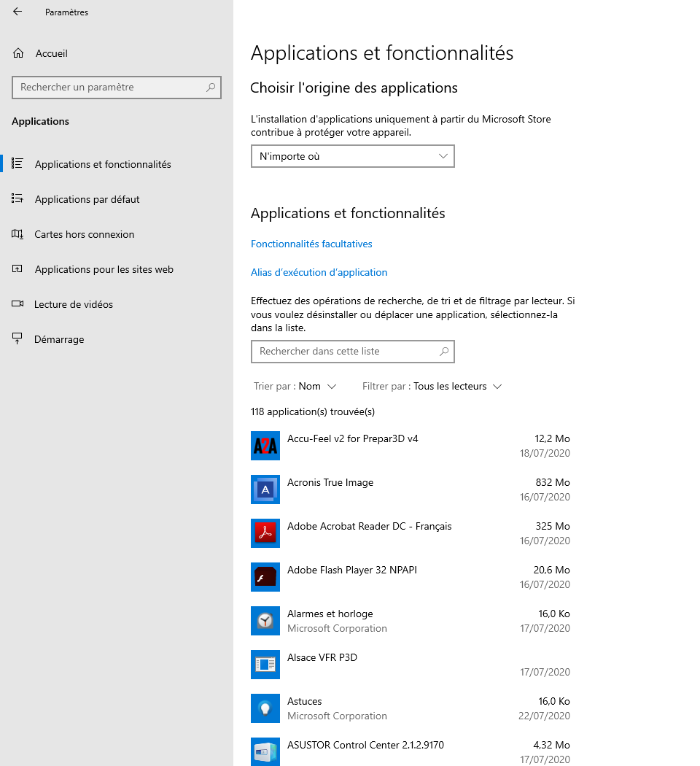The height and width of the screenshot is (766, 700).
Task: Click the Applications par défaut sidebar icon
Action: click(x=17, y=199)
